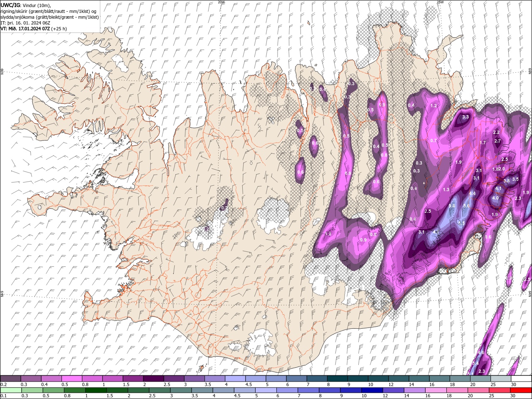This screenshot has width=532, height=399.
Task: Select the initial time 'IT: þri. 16. 01. 2024 06Z'
Action: click(26, 23)
